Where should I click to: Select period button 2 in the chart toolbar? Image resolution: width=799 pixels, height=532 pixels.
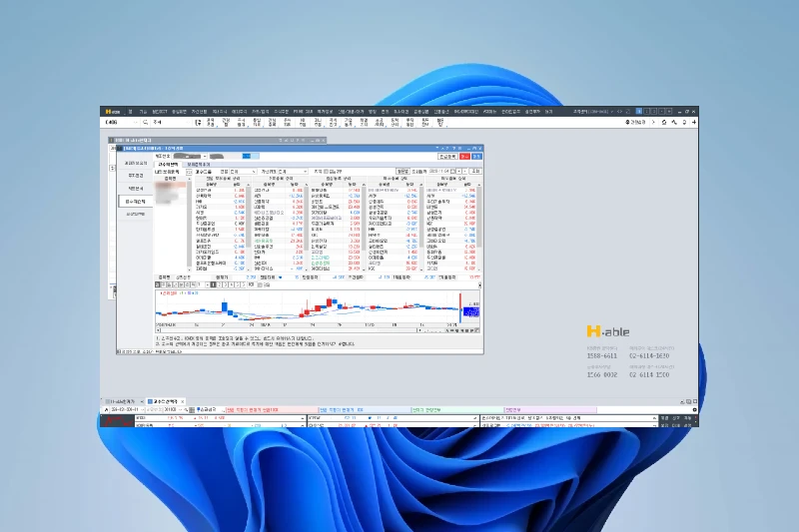point(220,284)
